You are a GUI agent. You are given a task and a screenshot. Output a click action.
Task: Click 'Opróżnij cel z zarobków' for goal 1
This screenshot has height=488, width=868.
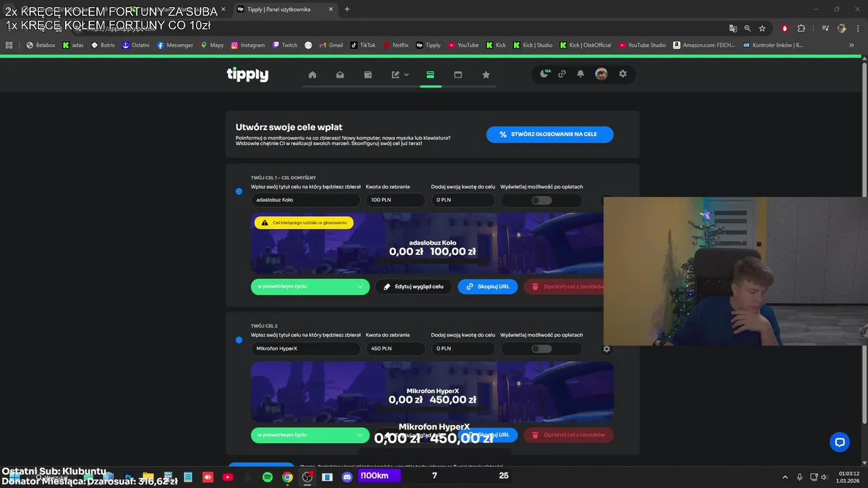tap(564, 287)
